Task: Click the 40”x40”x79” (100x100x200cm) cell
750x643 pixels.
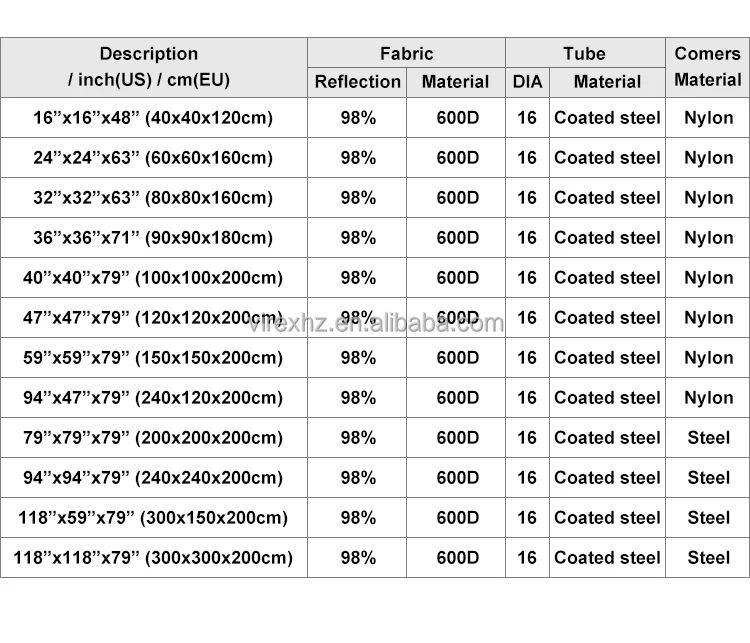Action: click(x=153, y=278)
